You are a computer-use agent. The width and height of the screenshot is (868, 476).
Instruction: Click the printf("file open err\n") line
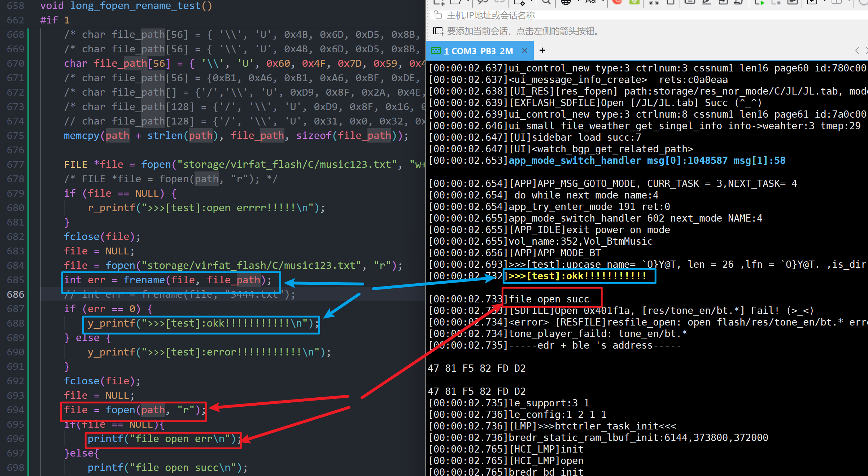click(165, 439)
